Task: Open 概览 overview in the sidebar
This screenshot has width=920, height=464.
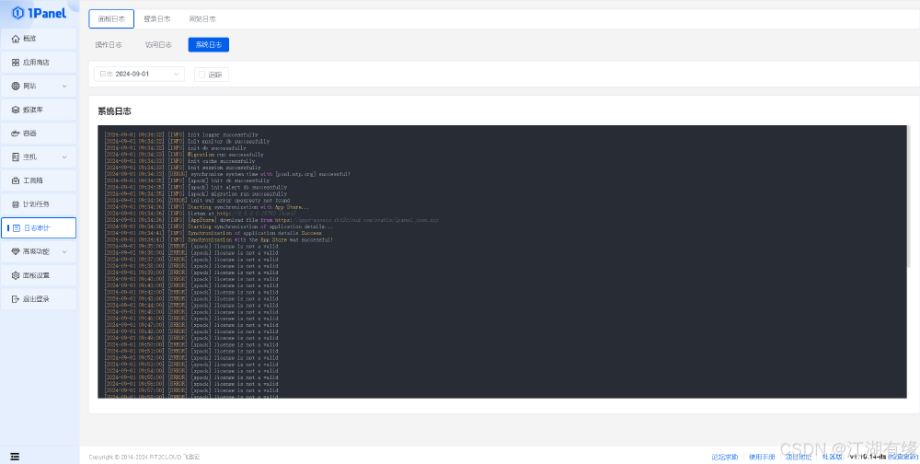Action: point(39,39)
